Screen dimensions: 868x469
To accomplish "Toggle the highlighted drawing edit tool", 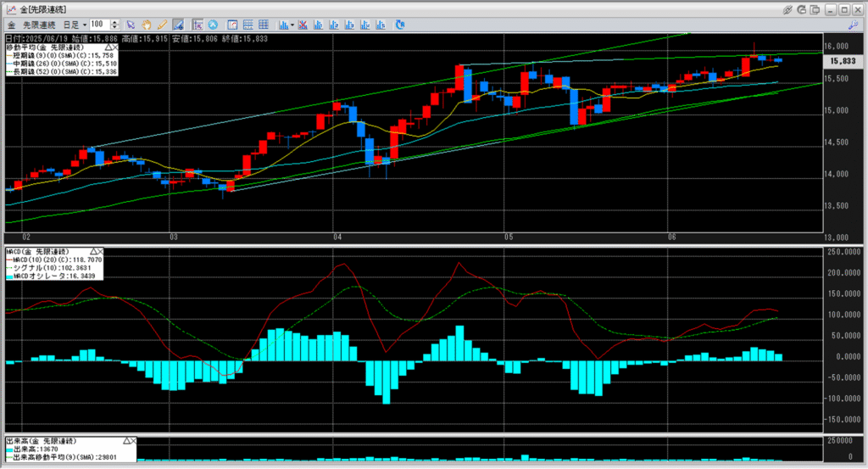I will tap(178, 25).
